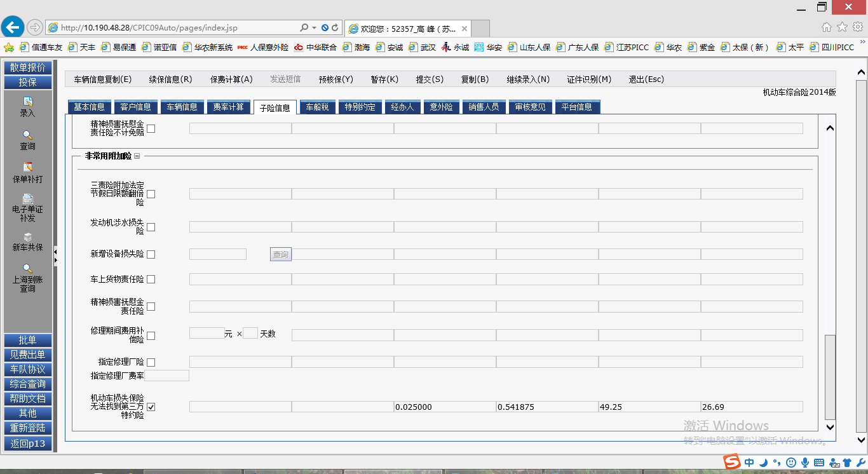The image size is (868, 474).
Task: Open the input method soft keyboard icon
Action: (x=819, y=462)
